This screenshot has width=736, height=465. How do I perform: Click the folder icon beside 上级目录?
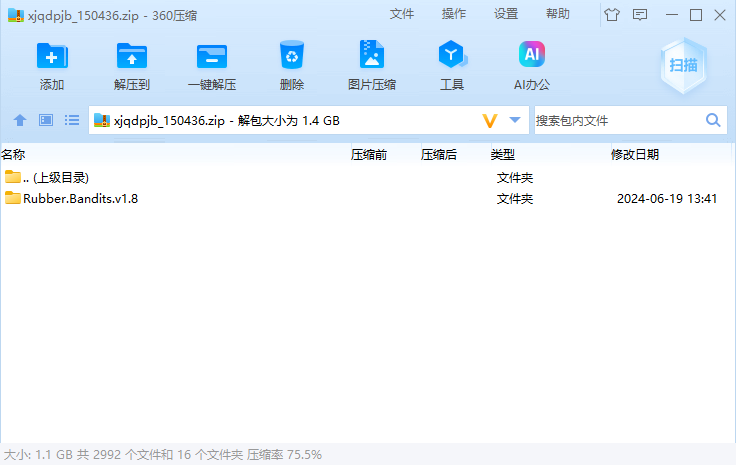(x=13, y=177)
